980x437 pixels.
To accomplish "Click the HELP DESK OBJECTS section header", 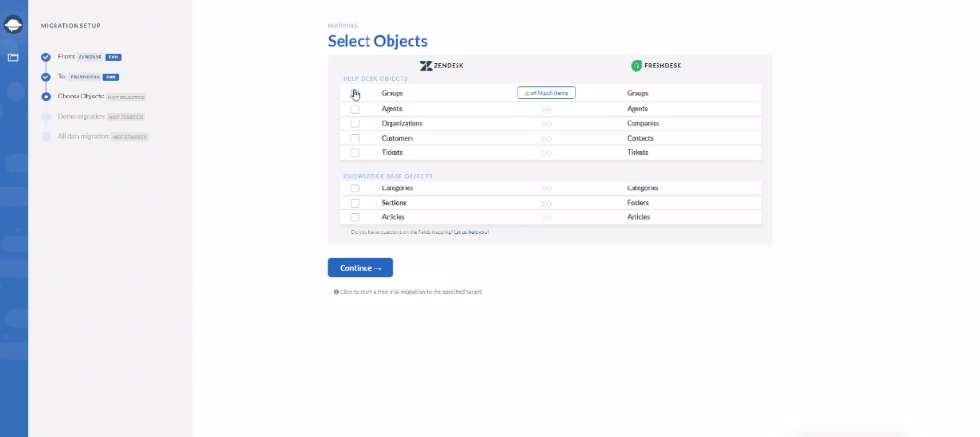I will pyautogui.click(x=375, y=79).
